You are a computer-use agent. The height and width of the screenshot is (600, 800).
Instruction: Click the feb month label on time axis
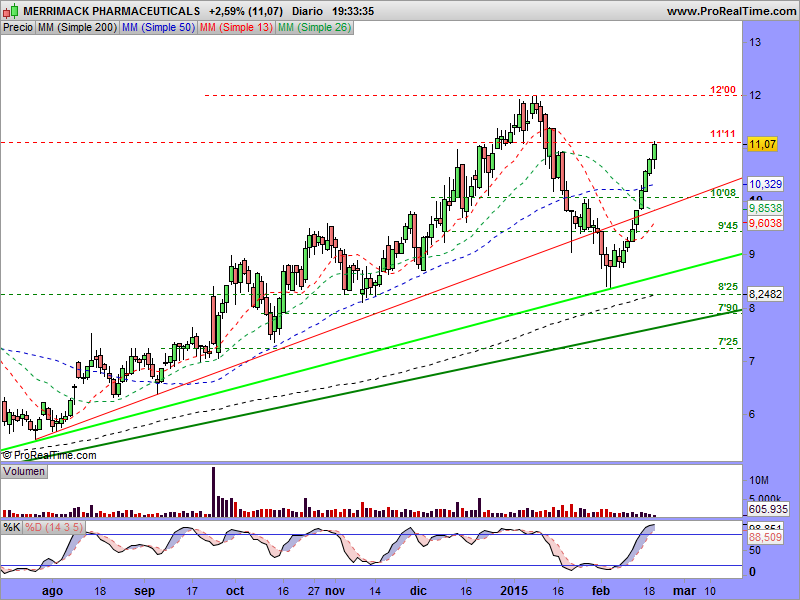coord(601,591)
